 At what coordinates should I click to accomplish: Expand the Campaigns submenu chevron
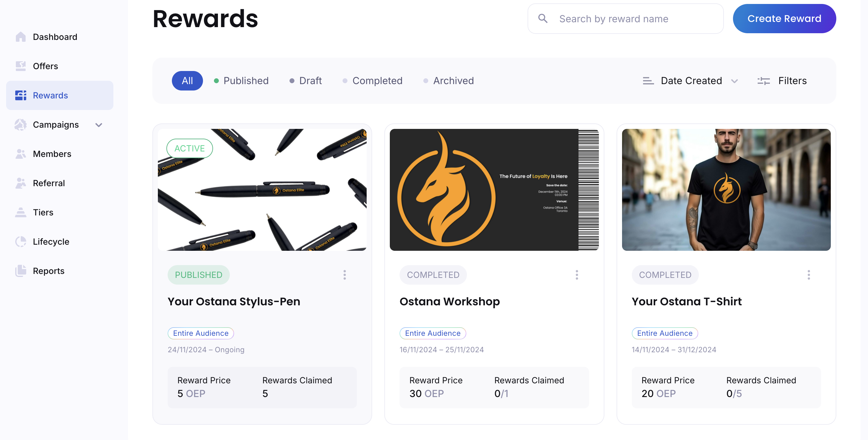tap(99, 125)
